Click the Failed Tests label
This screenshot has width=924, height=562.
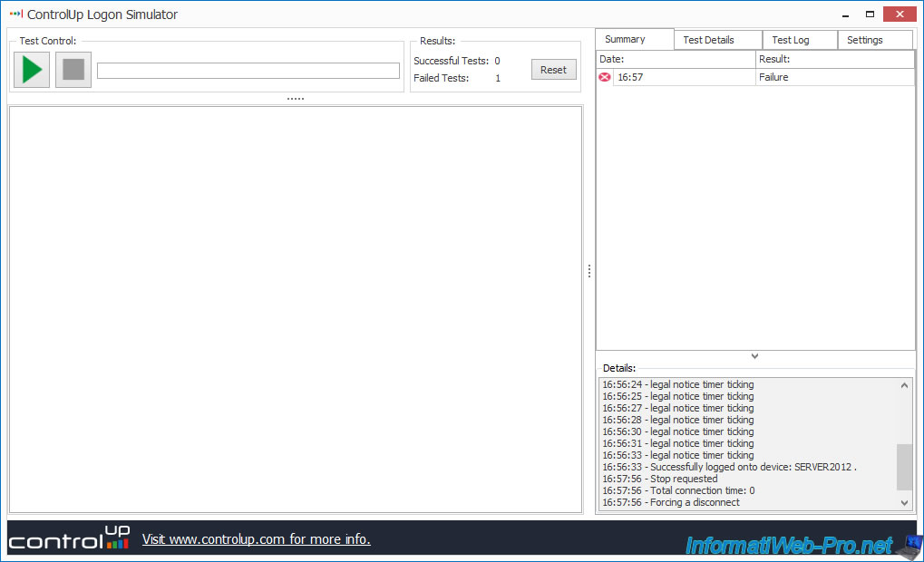[441, 78]
